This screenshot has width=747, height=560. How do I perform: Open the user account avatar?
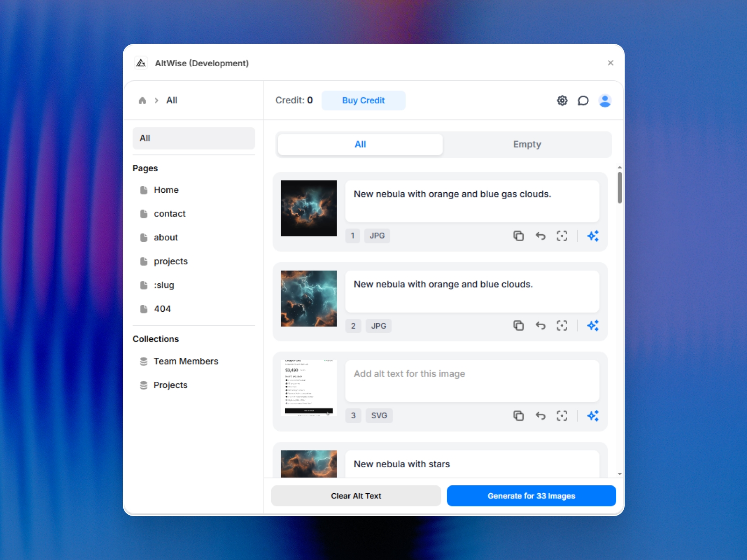(605, 100)
